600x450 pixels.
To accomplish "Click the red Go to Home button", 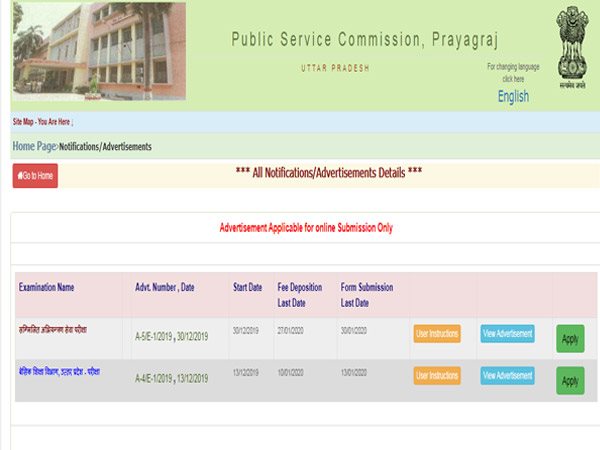I will [x=35, y=176].
